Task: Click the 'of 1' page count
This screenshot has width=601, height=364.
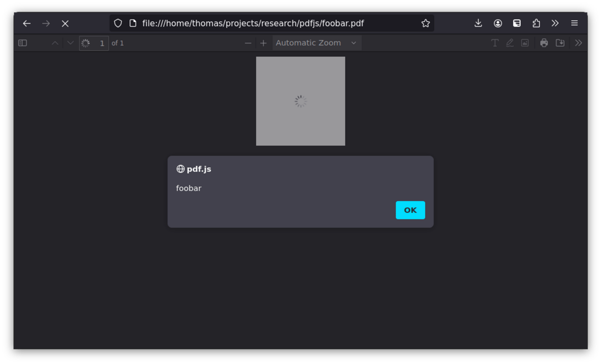Action: pyautogui.click(x=118, y=43)
